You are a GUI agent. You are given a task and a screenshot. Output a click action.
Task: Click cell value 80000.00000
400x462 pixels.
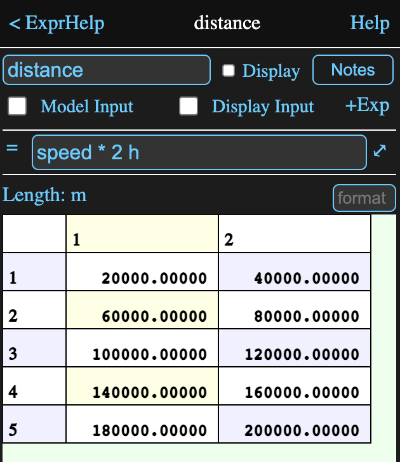coord(294,310)
